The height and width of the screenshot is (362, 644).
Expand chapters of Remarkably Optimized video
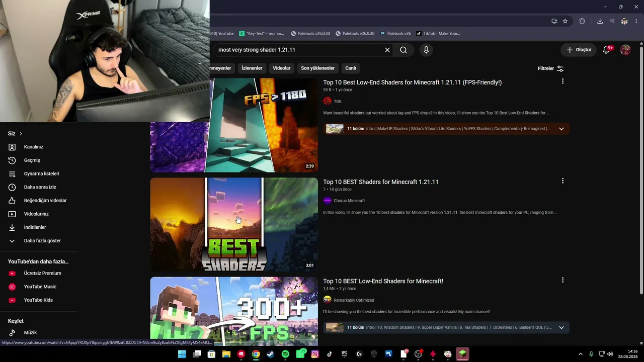click(x=561, y=327)
